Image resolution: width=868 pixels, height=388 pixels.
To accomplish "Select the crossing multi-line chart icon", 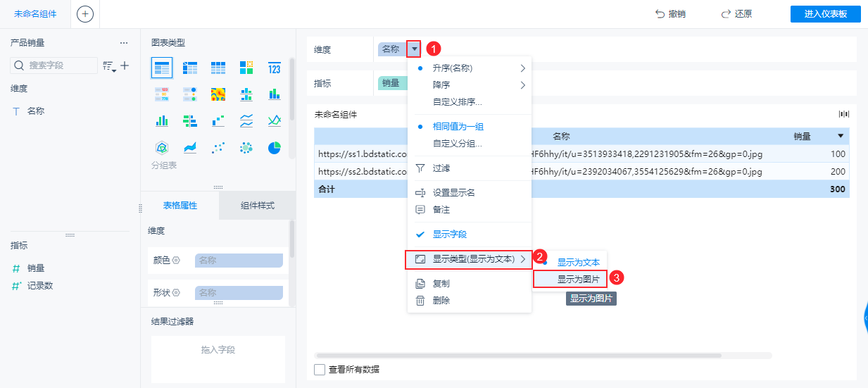I will tap(275, 120).
